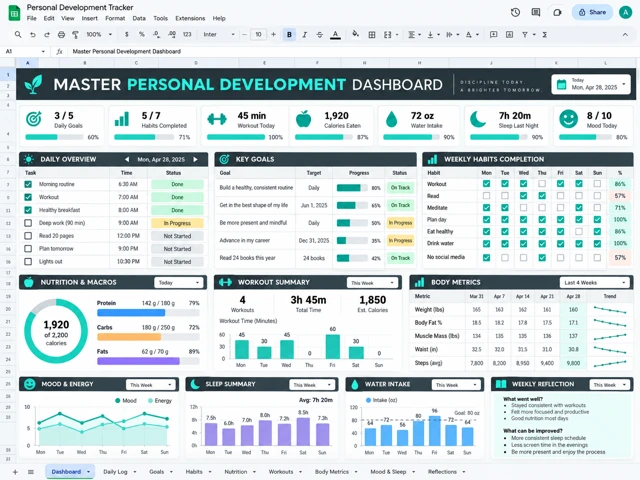
Task: Toggle Workout habit Thursday checkbox
Action: 542,184
